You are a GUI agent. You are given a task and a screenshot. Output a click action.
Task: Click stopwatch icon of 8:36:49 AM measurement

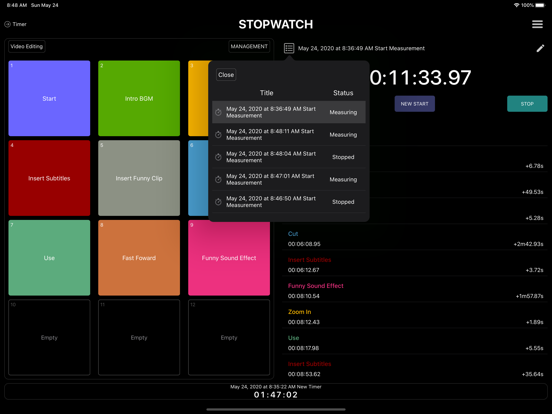pos(218,112)
